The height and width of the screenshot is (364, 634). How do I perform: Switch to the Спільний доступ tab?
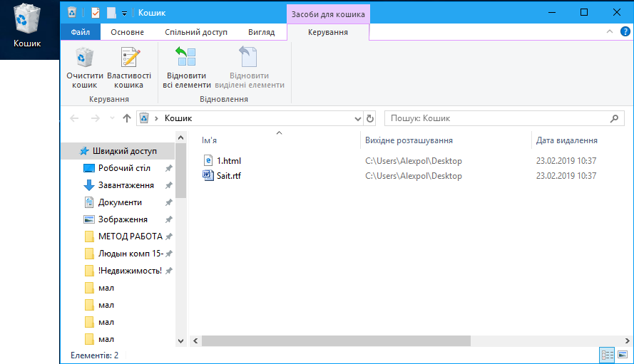click(x=196, y=32)
